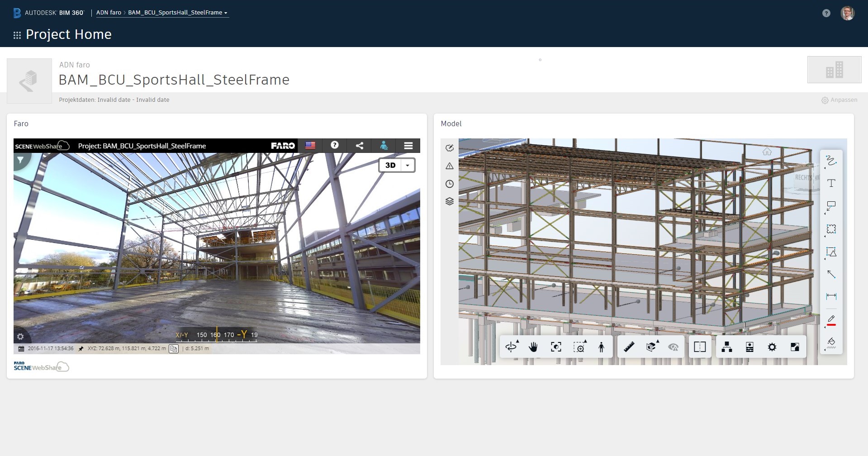Open FARO WebShare help question mark
This screenshot has height=456, width=868.
335,145
